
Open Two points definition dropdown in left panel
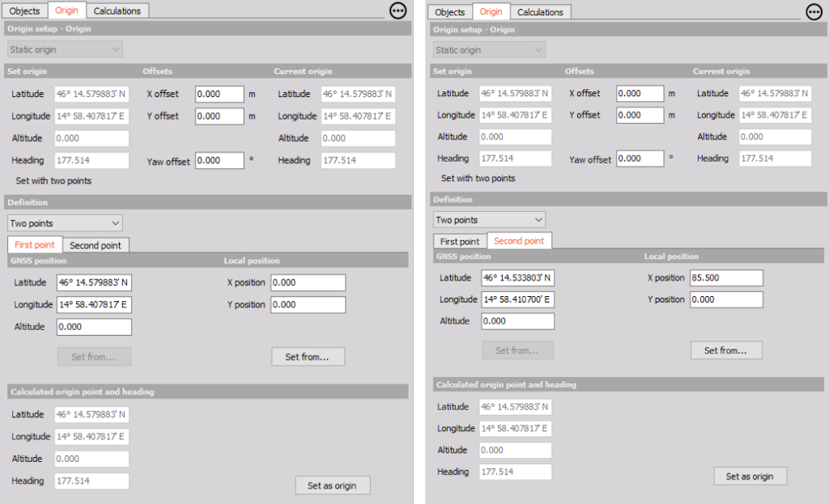click(x=65, y=223)
